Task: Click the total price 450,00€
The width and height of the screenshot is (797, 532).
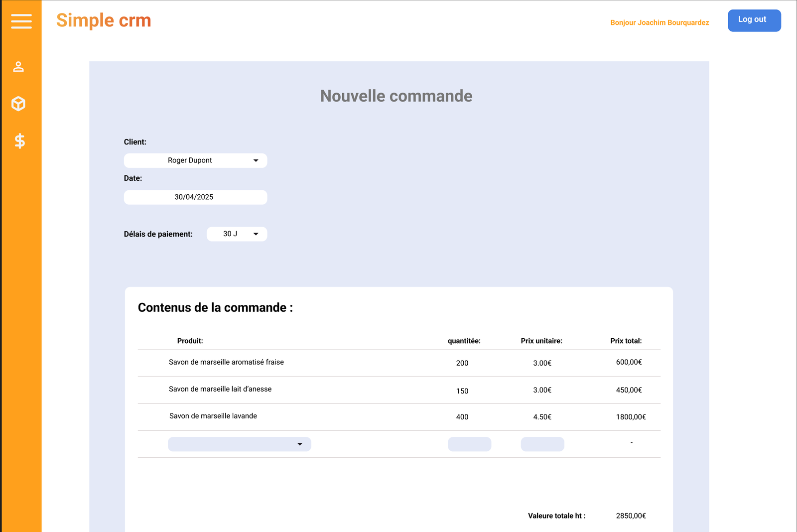Action: click(629, 390)
